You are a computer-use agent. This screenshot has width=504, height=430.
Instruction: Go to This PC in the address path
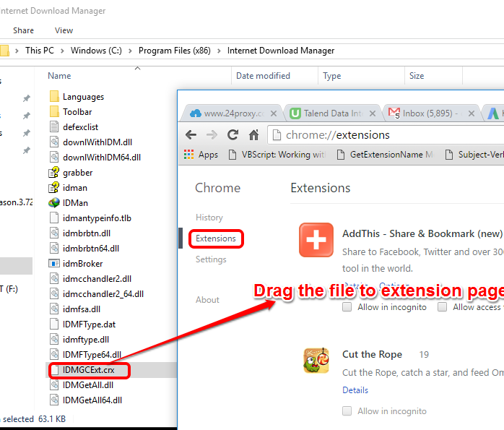[x=40, y=51]
